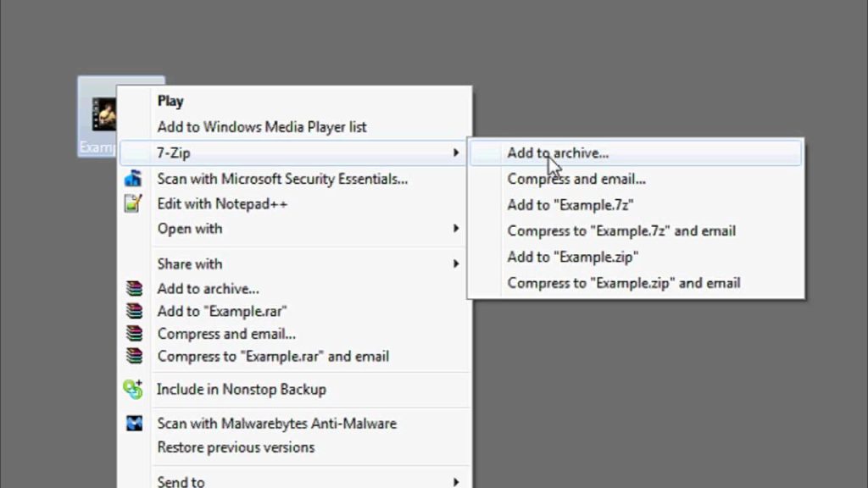Viewport: 868px width, 488px height.
Task: Click 7-Zip Add to archive... in submenu
Action: pos(636,152)
